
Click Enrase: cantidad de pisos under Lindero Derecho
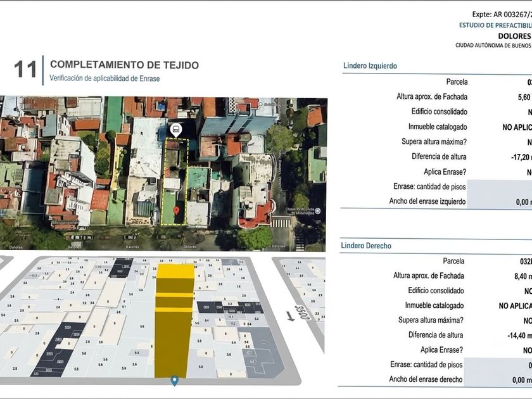(426, 365)
